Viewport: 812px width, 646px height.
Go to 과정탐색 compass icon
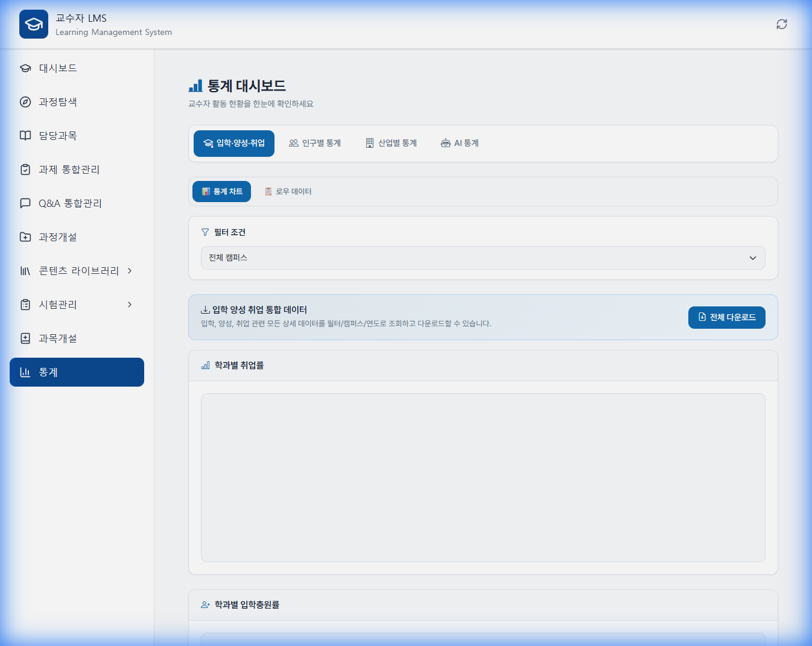pos(25,102)
